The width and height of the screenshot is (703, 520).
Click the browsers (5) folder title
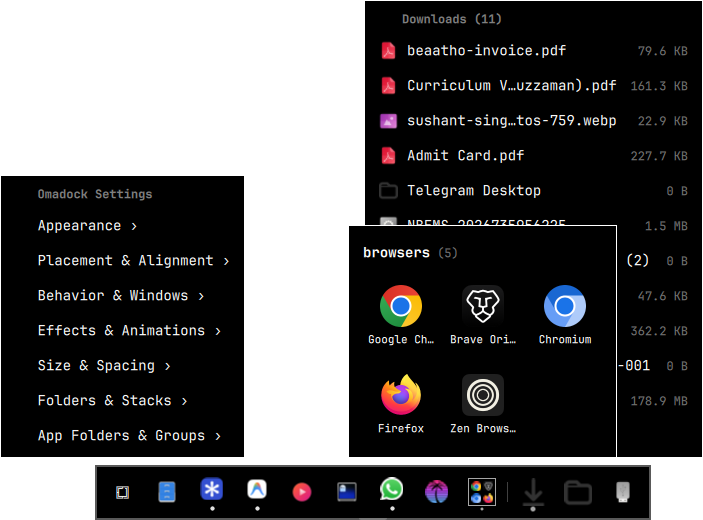coord(410,253)
